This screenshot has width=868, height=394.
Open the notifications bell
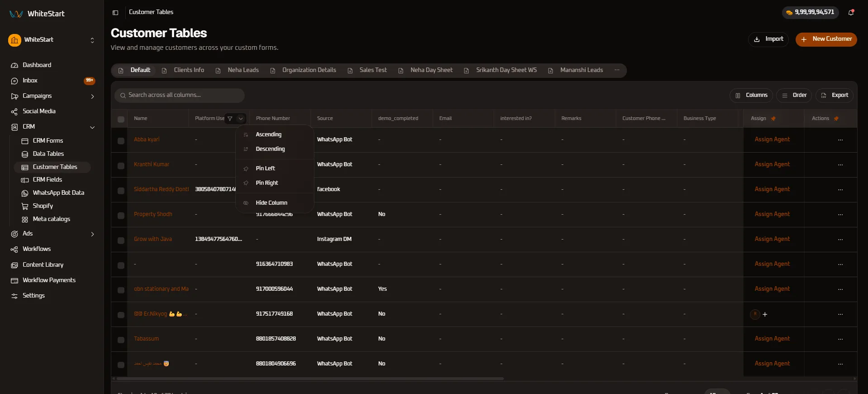pos(851,13)
